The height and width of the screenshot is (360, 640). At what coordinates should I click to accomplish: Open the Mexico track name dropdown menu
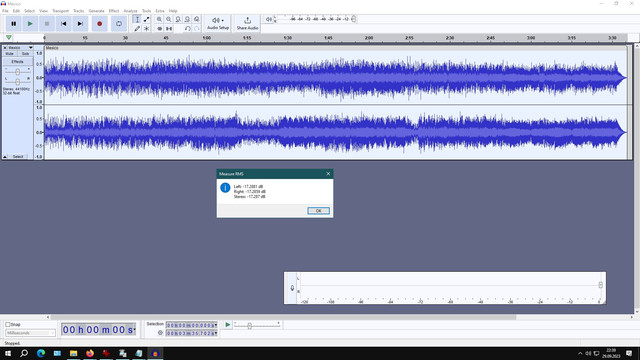click(21, 48)
